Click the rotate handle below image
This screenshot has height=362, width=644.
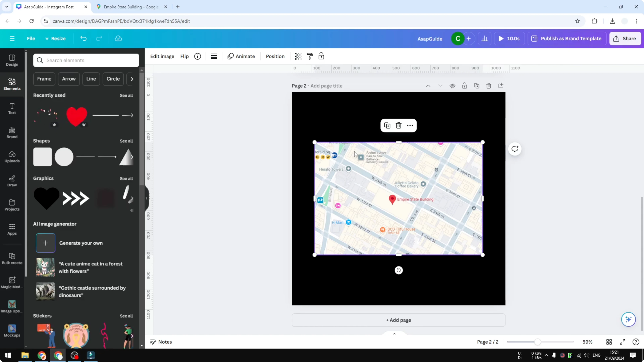399,270
